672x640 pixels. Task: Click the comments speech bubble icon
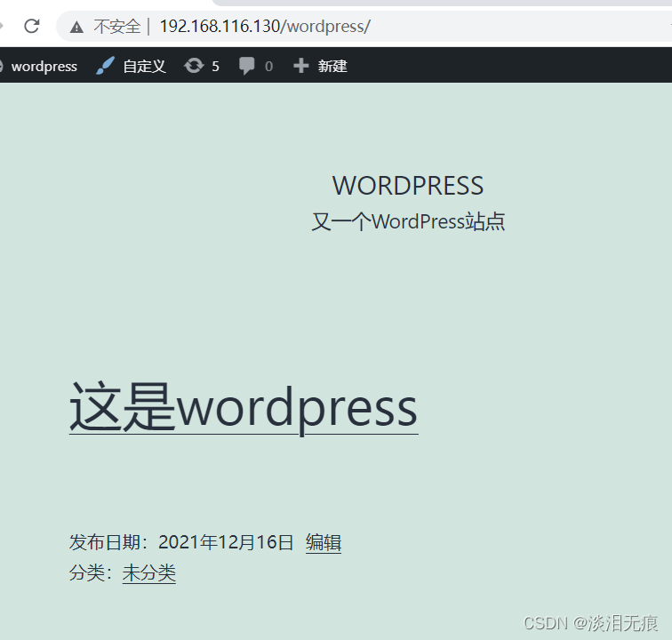click(x=246, y=66)
